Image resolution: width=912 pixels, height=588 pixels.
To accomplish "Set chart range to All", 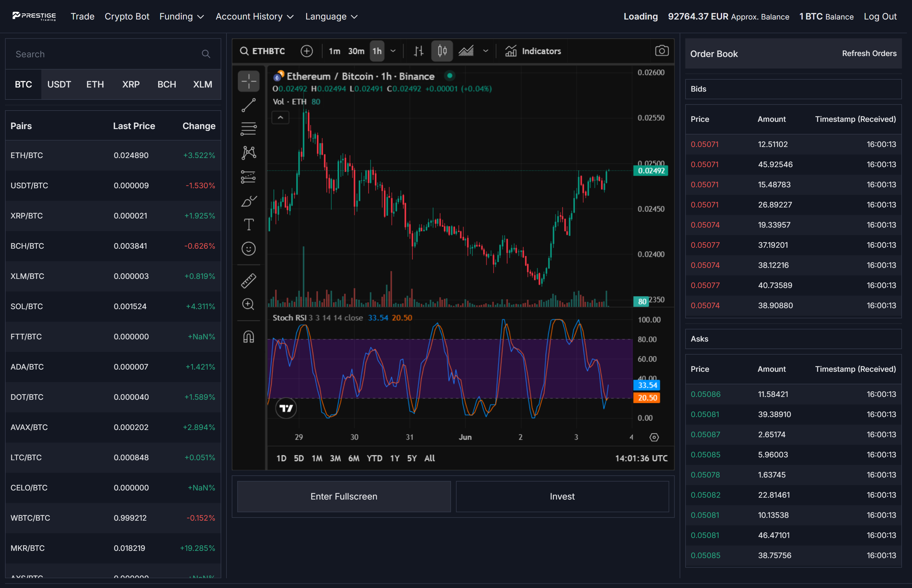I will tap(429, 458).
